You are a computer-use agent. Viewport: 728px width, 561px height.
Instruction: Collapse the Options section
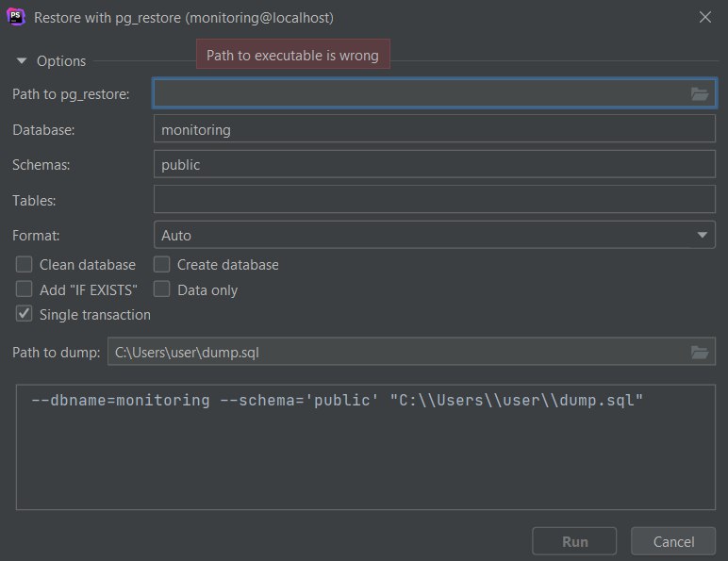(22, 61)
